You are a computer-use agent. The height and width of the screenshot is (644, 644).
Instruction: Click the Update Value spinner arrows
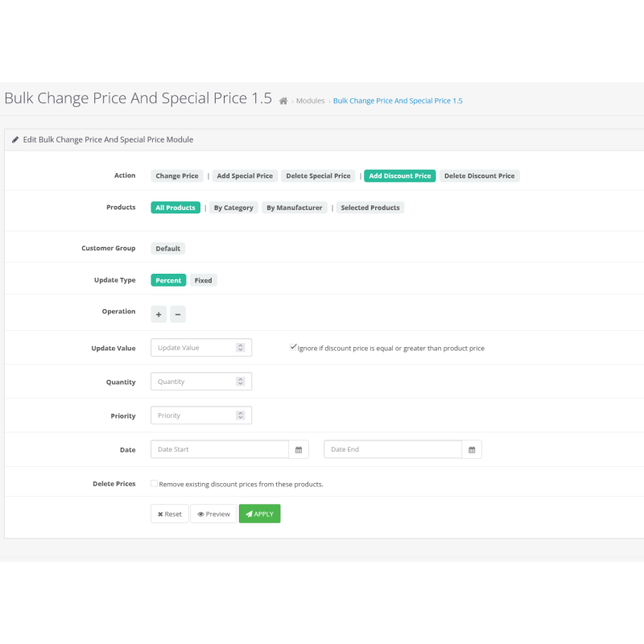240,348
